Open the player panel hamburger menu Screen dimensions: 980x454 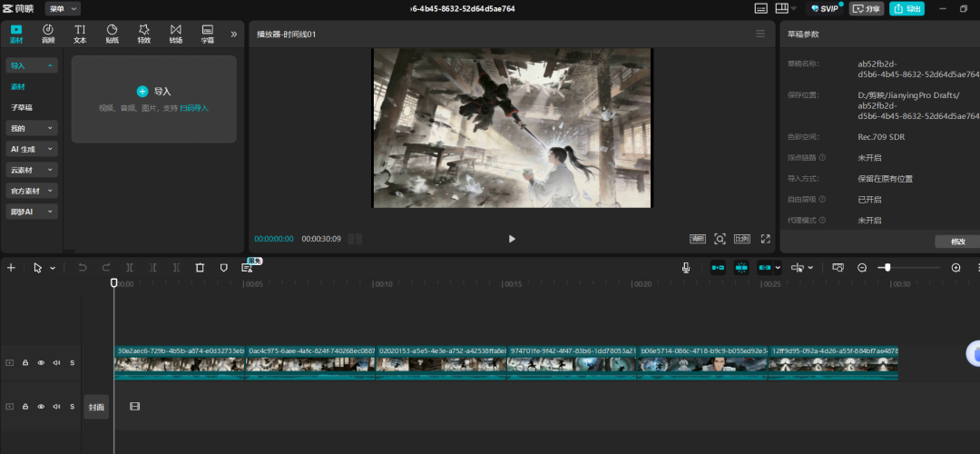(x=760, y=34)
